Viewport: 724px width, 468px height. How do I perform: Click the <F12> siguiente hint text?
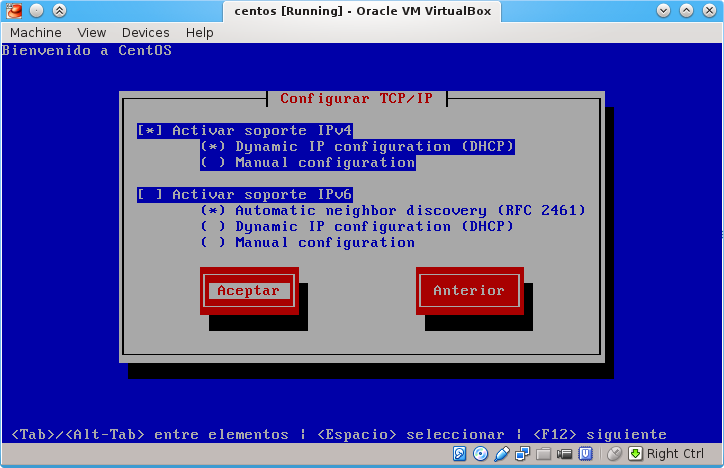(600, 435)
